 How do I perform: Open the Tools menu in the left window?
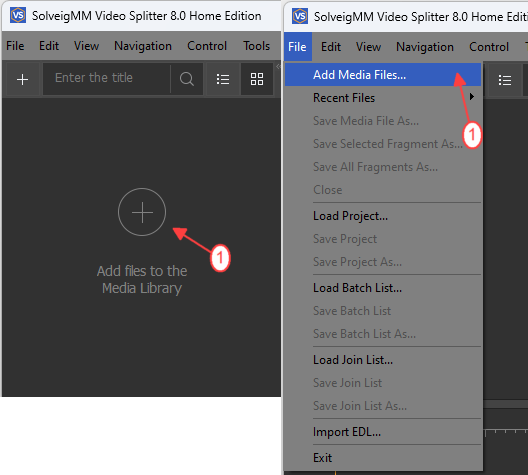click(257, 46)
